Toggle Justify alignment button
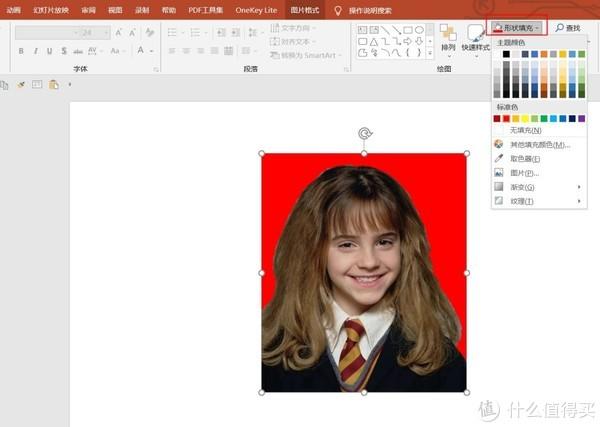The height and width of the screenshot is (427, 600). 215,51
